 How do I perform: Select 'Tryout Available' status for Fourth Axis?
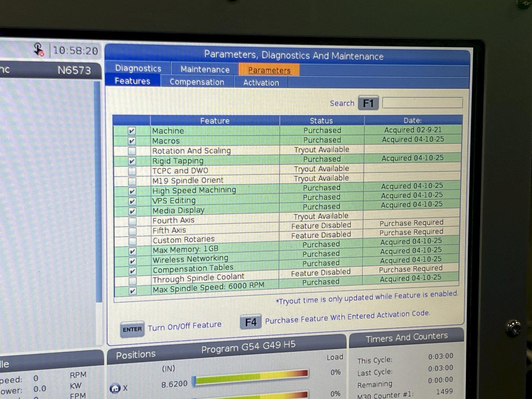coord(321,216)
